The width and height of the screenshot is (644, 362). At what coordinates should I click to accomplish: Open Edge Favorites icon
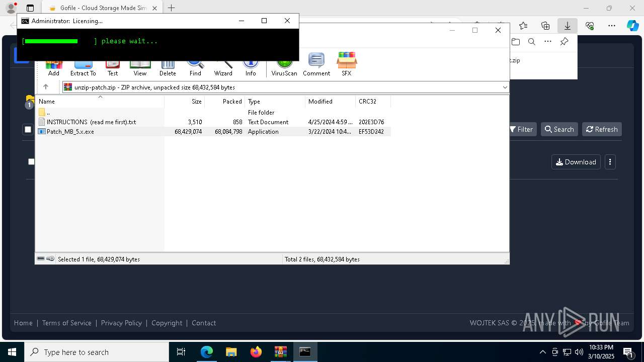pyautogui.click(x=523, y=26)
